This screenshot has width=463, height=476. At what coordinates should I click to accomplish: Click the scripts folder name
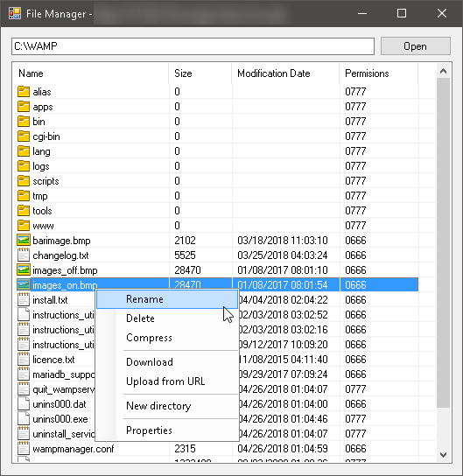point(46,181)
